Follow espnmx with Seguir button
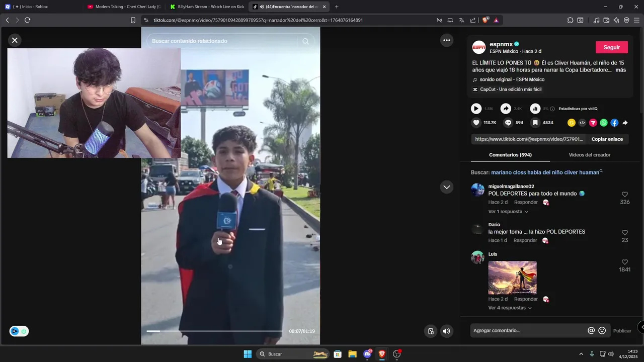The width and height of the screenshot is (644, 362). (612, 47)
